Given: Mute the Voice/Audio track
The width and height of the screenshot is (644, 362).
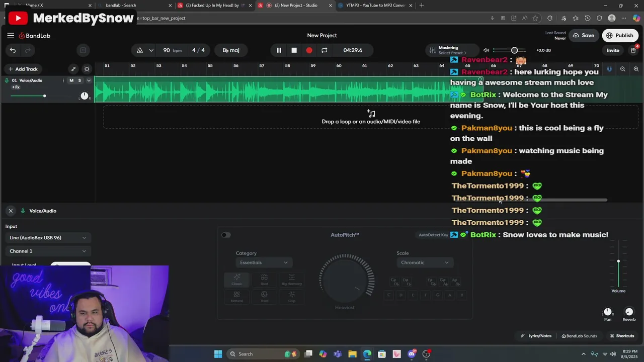Looking at the screenshot, I should pos(71,80).
